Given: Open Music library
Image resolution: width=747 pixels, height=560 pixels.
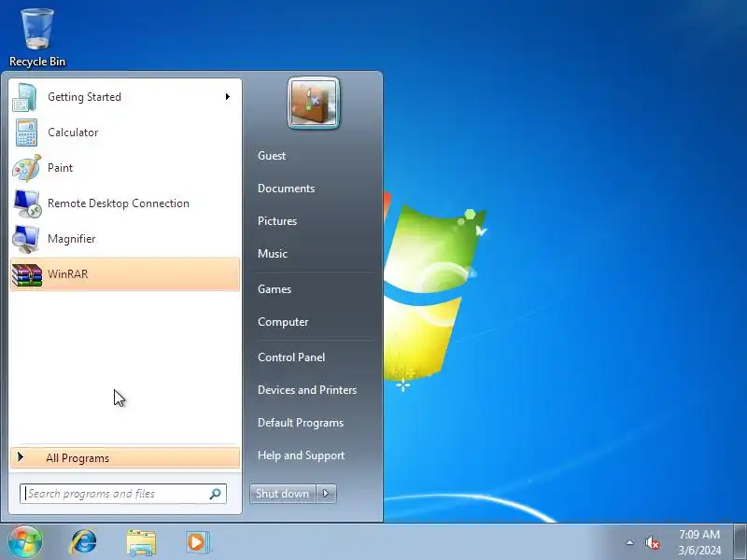Looking at the screenshot, I should [273, 254].
